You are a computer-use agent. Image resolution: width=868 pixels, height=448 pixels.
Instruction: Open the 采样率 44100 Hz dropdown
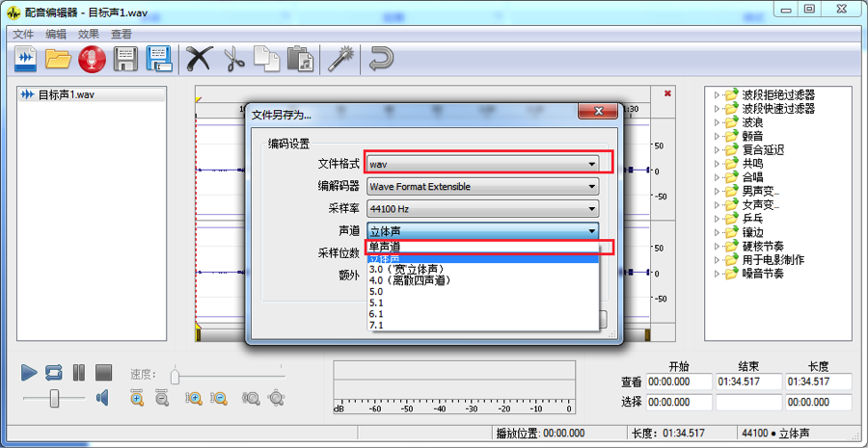(x=483, y=209)
